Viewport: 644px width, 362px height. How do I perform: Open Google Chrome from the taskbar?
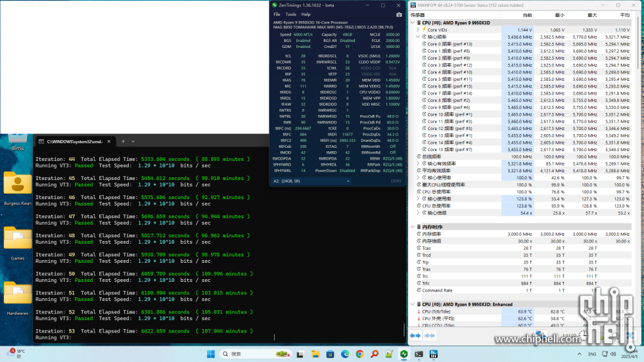(x=360, y=354)
